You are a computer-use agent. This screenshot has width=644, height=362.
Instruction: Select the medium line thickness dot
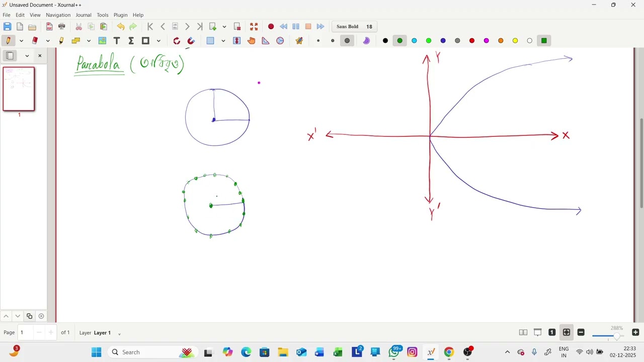click(x=333, y=41)
